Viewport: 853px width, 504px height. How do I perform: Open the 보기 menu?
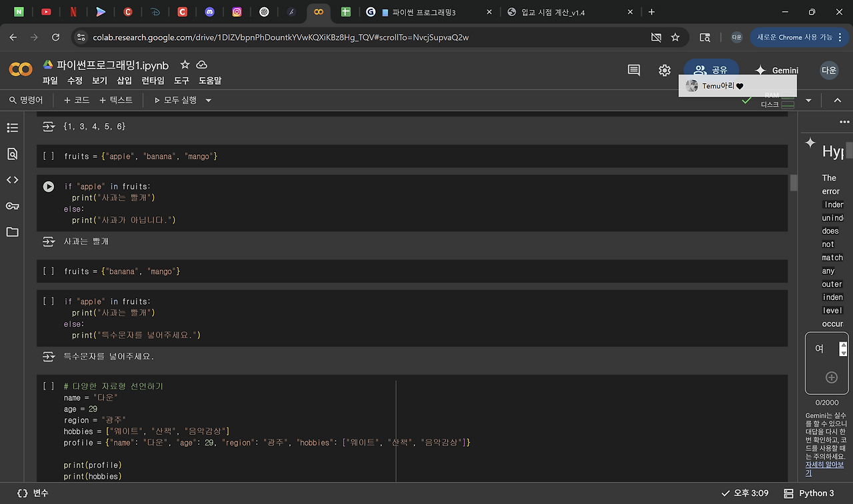coord(99,81)
